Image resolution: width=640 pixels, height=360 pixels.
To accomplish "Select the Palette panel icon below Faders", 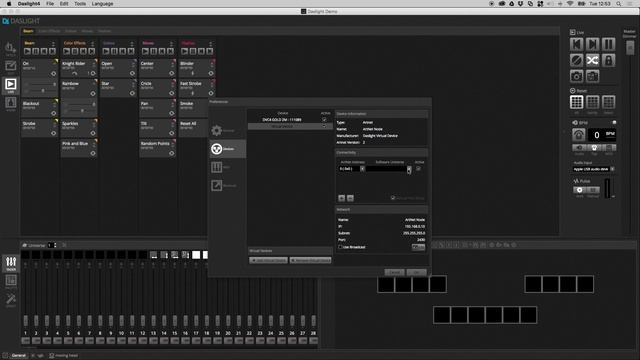I will 11,281.
